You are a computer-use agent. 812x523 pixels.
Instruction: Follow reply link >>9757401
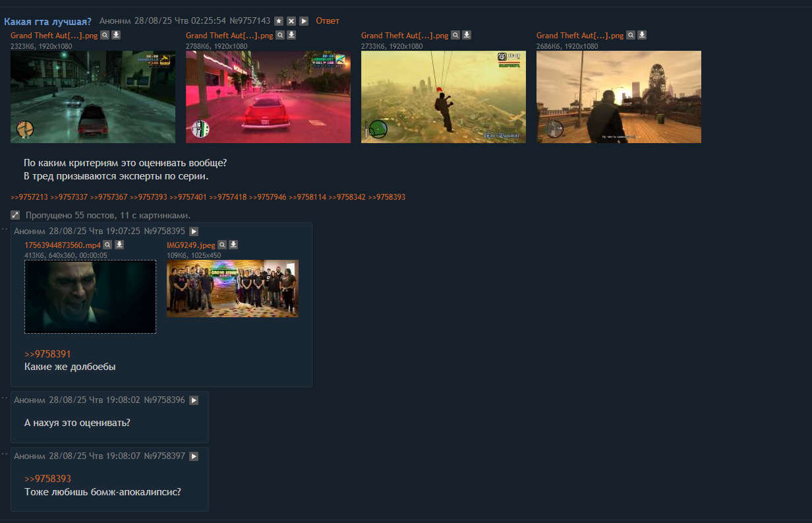pos(188,197)
